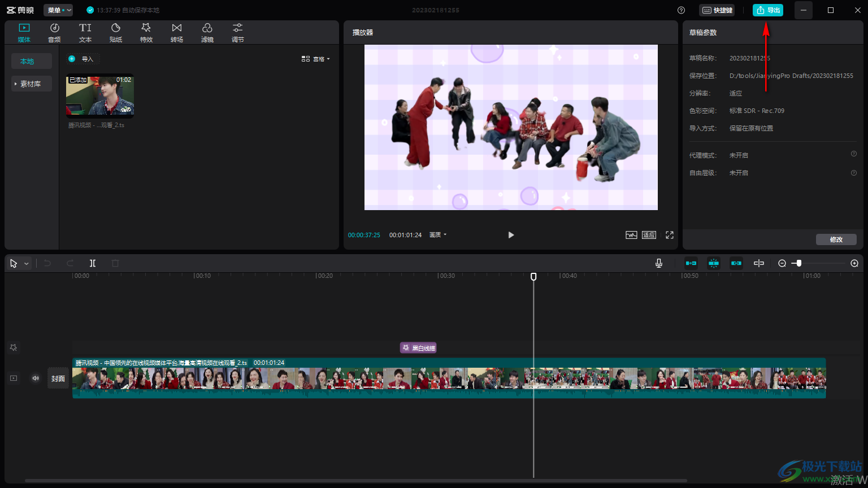The width and height of the screenshot is (868, 488).
Task: Start voiceover recording with microphone icon
Action: coord(659,263)
